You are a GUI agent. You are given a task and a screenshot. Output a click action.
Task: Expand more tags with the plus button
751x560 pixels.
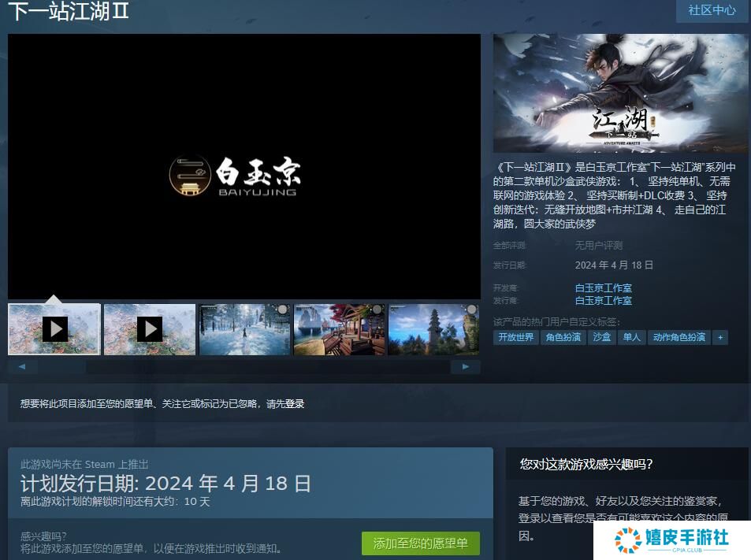coord(719,337)
